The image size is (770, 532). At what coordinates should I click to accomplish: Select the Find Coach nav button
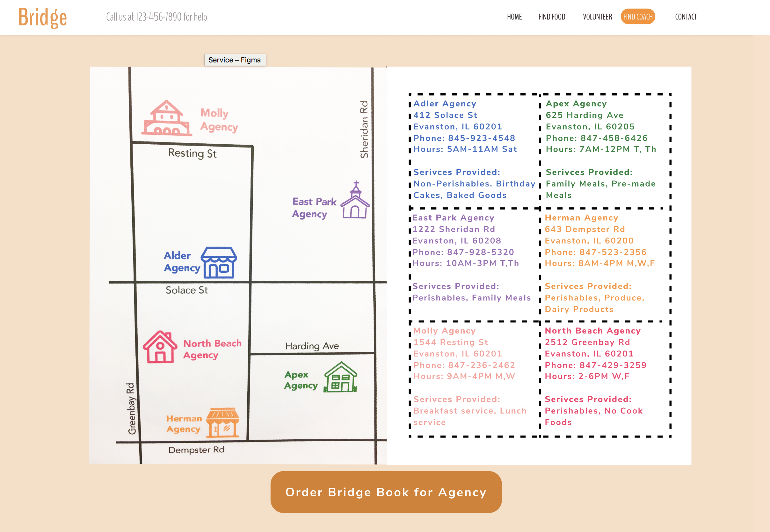638,17
